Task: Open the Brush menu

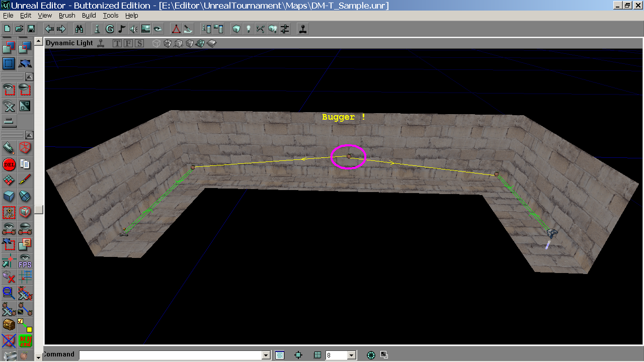Action: (x=67, y=16)
